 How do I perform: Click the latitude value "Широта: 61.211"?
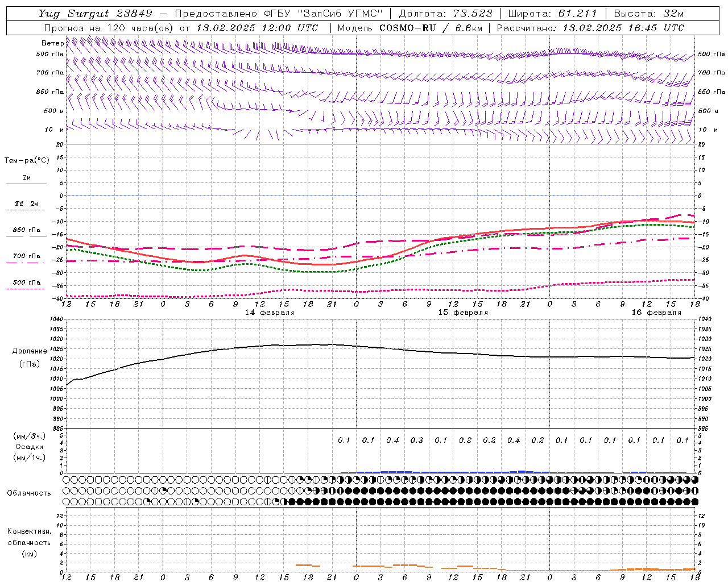click(x=553, y=14)
